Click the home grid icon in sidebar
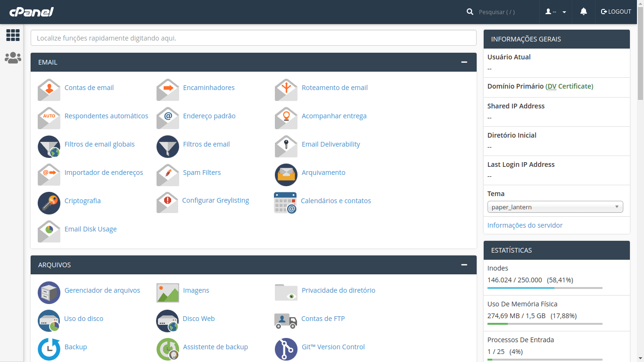The image size is (644, 362). [13, 35]
